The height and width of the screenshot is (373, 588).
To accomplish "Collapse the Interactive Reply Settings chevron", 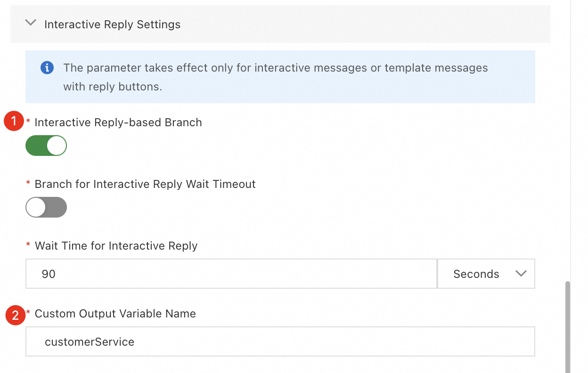I will tap(31, 23).
